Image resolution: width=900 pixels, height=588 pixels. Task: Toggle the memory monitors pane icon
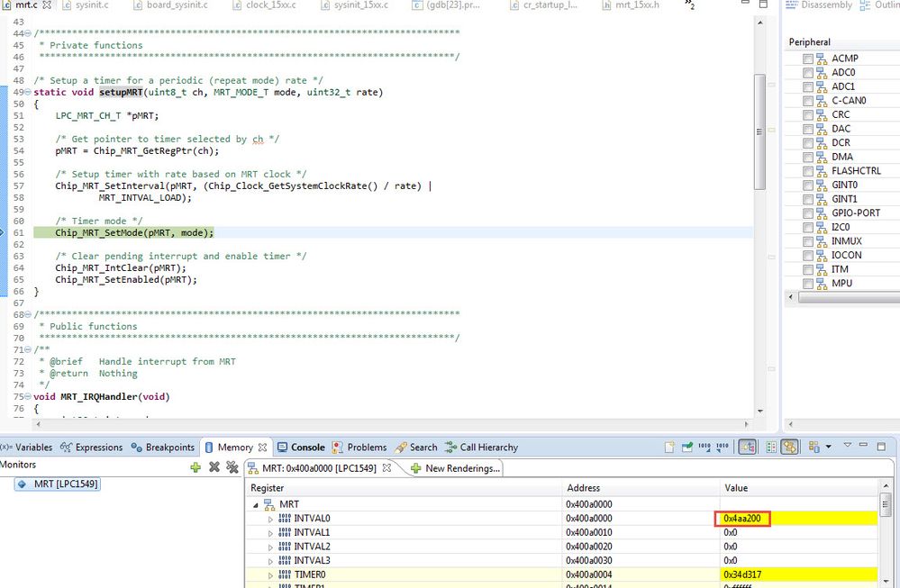[748, 447]
